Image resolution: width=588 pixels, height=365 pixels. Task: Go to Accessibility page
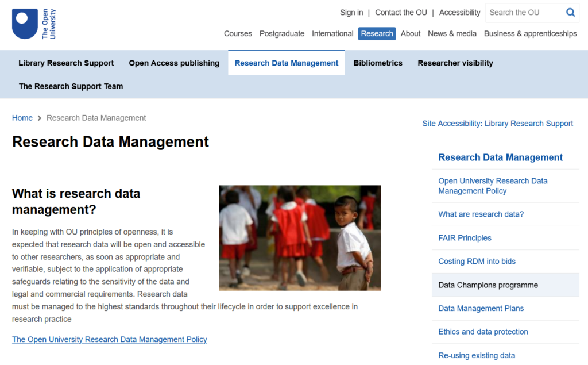(x=459, y=13)
